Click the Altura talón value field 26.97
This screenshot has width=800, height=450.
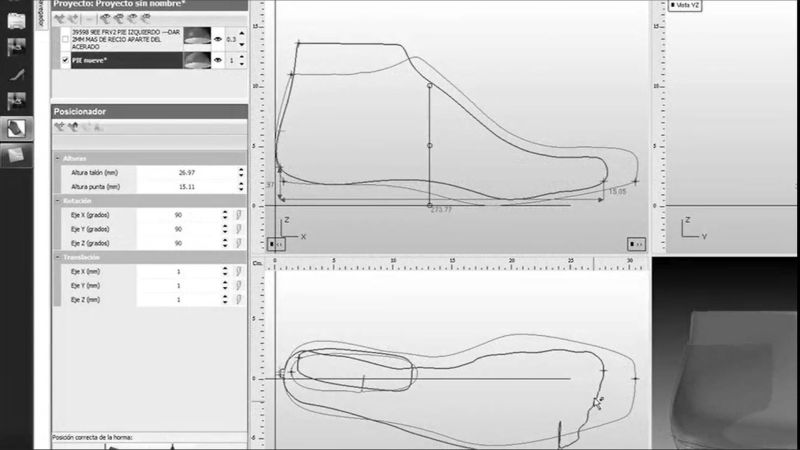tap(187, 173)
